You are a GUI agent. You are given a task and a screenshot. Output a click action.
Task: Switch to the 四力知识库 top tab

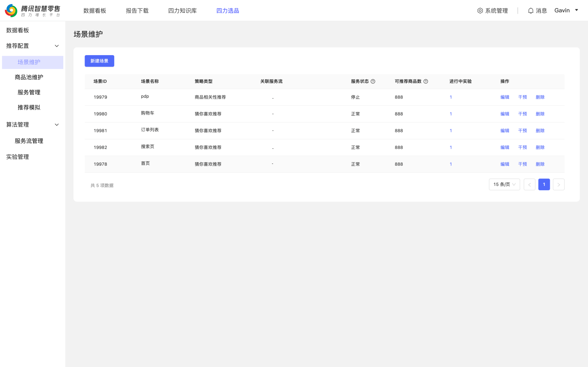(182, 11)
